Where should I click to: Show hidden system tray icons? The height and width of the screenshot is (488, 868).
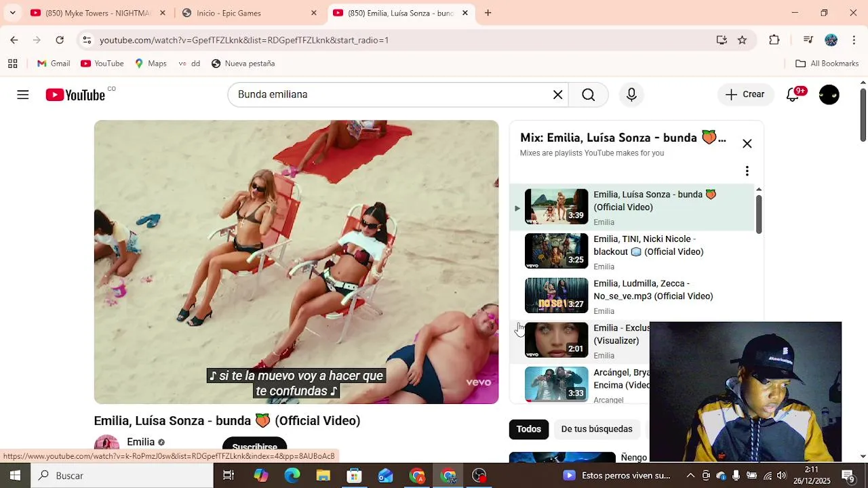[x=690, y=476]
